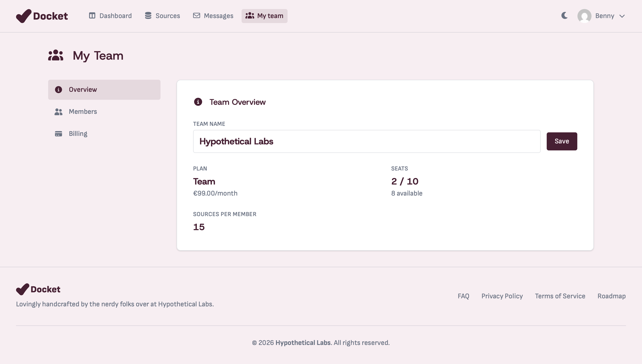This screenshot has height=364, width=642.
Task: Click the Team Overview card title
Action: tap(237, 102)
